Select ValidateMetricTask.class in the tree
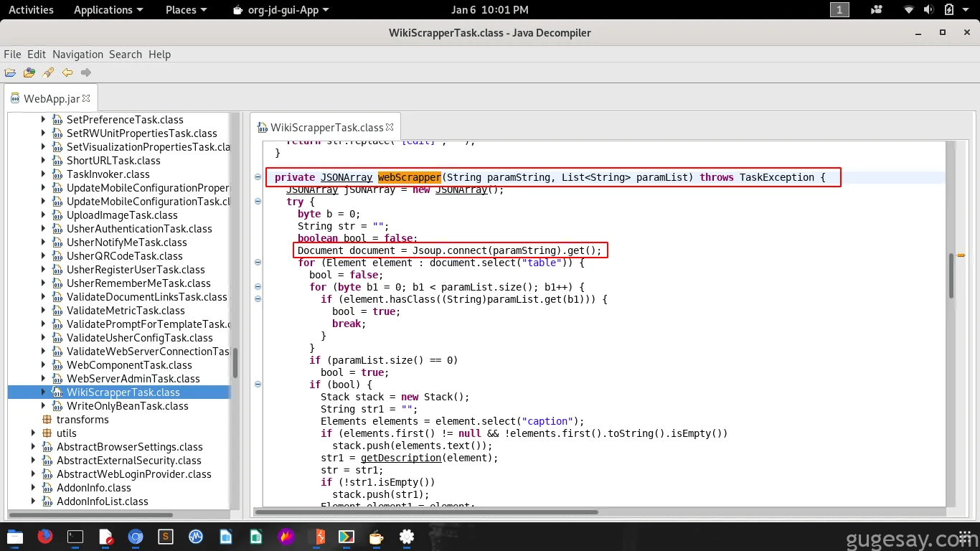Screen dimensions: 980x551 click(x=126, y=311)
